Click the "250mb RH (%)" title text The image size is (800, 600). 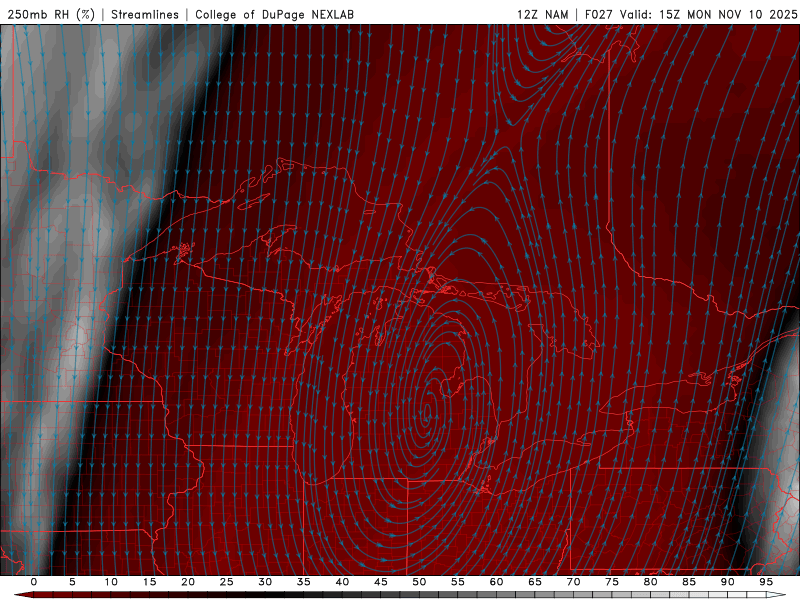point(51,14)
